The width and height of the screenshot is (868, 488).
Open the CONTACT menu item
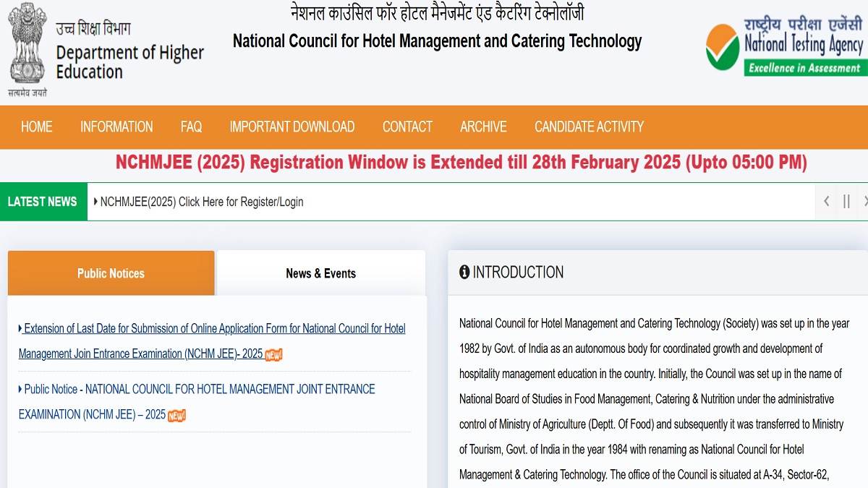click(x=407, y=127)
